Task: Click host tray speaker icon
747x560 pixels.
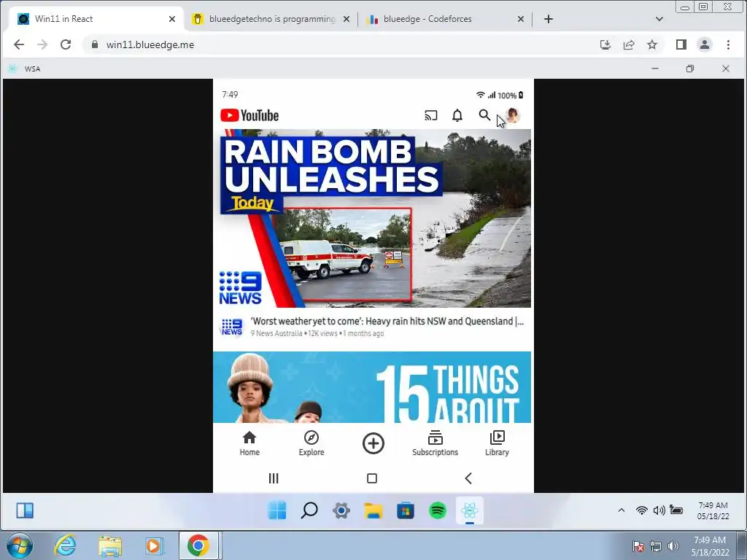Action: coord(673,546)
